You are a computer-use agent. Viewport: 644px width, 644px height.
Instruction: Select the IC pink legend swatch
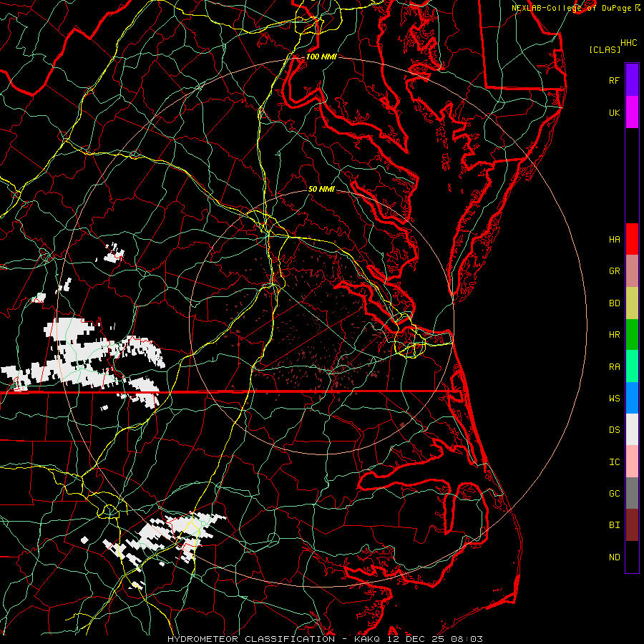click(632, 462)
